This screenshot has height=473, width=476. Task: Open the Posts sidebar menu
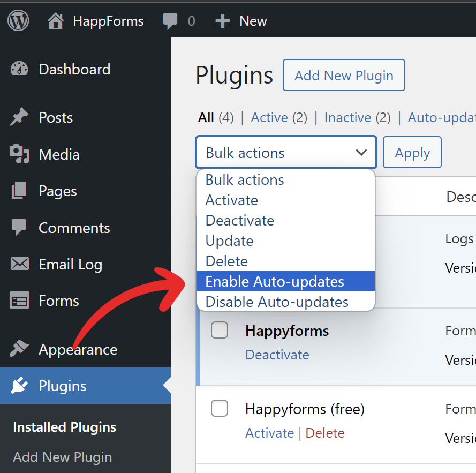click(86, 117)
